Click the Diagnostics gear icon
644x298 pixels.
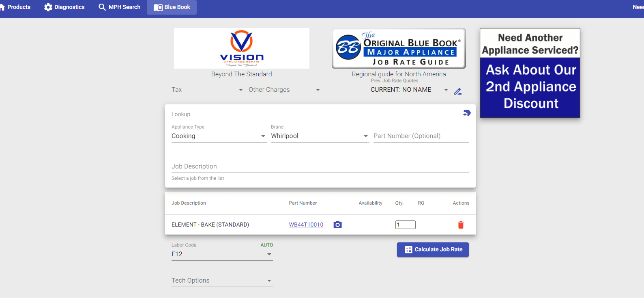click(48, 7)
